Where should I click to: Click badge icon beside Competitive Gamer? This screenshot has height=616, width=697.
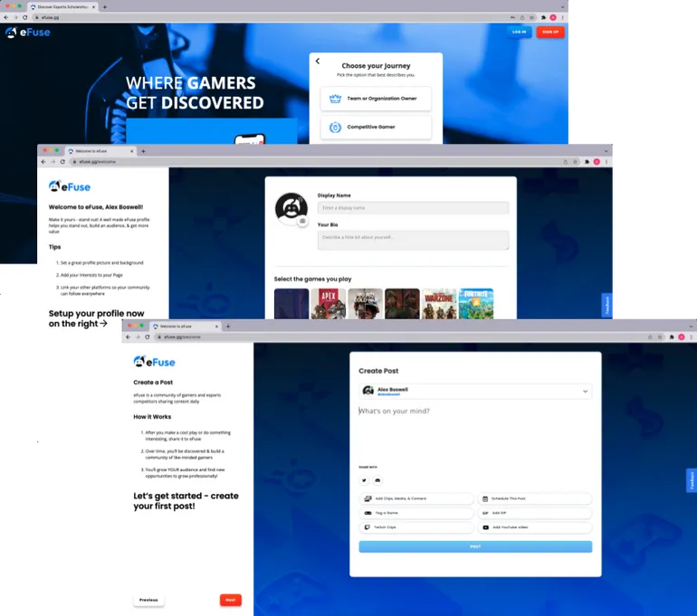click(x=335, y=128)
